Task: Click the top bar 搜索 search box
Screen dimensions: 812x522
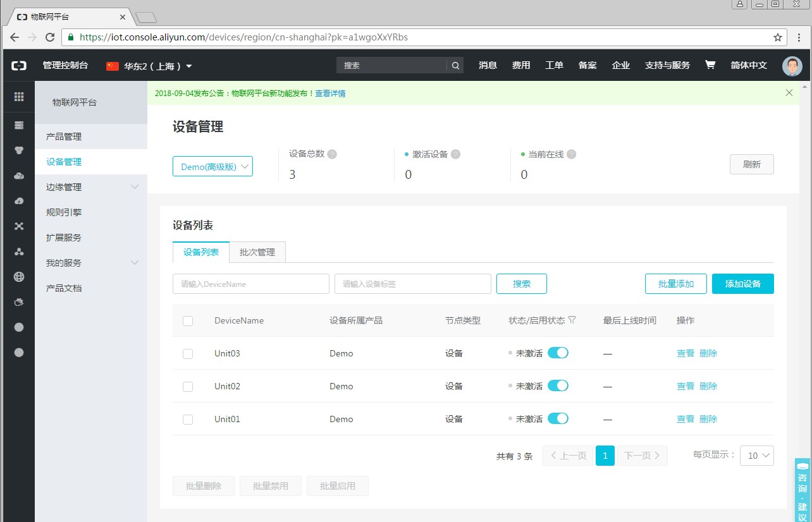Action: coord(392,65)
